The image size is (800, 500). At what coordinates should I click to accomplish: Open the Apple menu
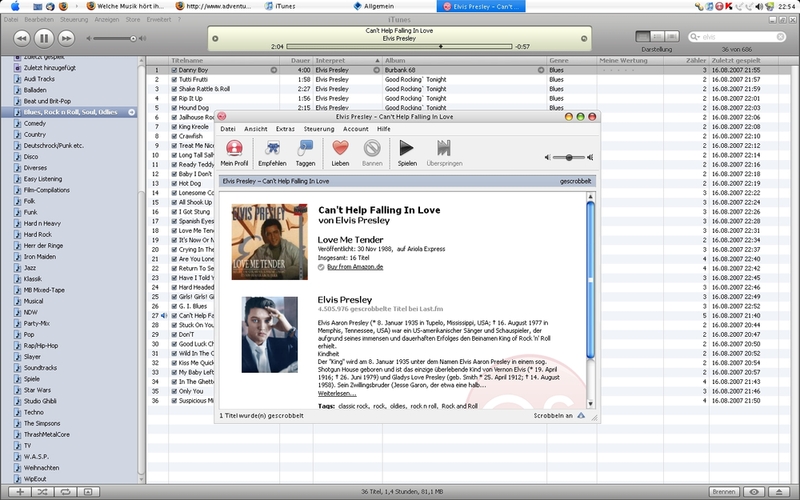point(15,6)
